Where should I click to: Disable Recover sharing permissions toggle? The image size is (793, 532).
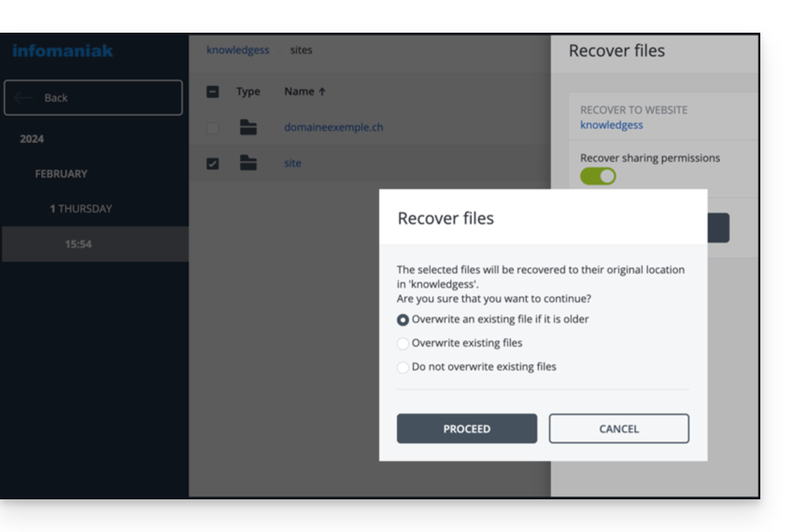pyautogui.click(x=598, y=176)
